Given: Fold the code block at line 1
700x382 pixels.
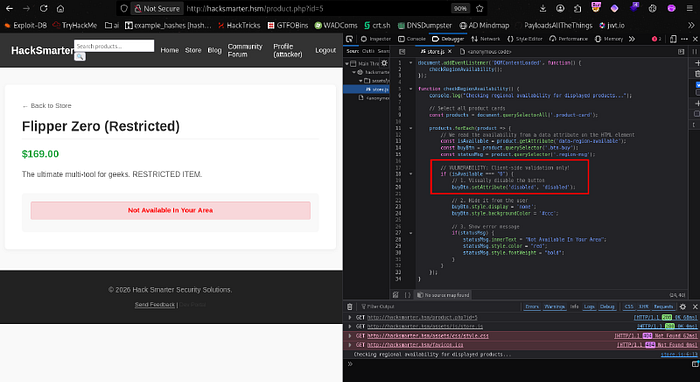Looking at the screenshot, I should [411, 63].
